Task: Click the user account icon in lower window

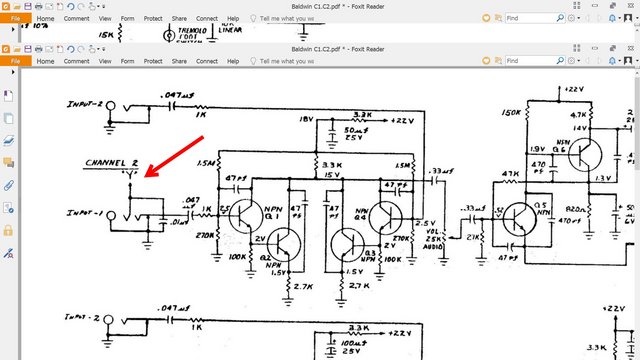Action: (628, 60)
